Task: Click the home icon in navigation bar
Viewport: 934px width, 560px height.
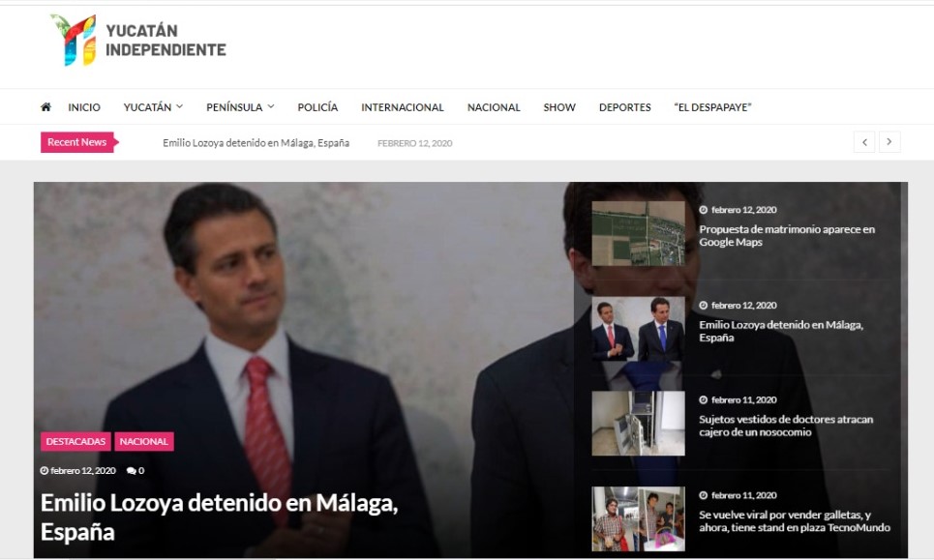Action: (x=45, y=107)
